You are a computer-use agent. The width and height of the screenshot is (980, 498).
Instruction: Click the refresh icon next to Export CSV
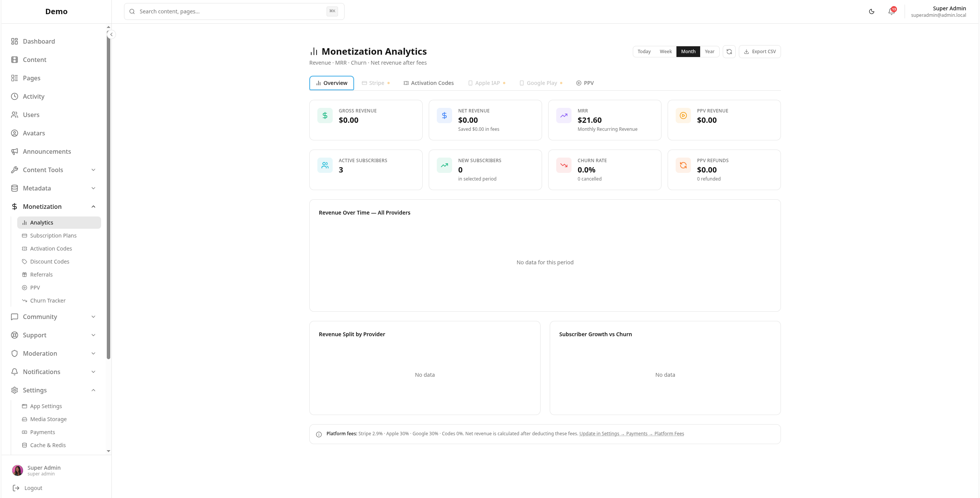tap(729, 51)
